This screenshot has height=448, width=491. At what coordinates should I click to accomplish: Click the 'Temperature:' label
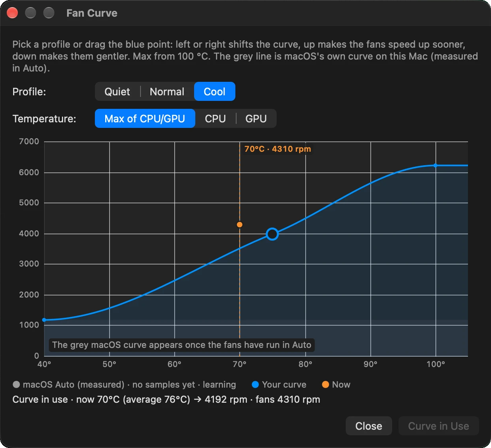pos(44,119)
